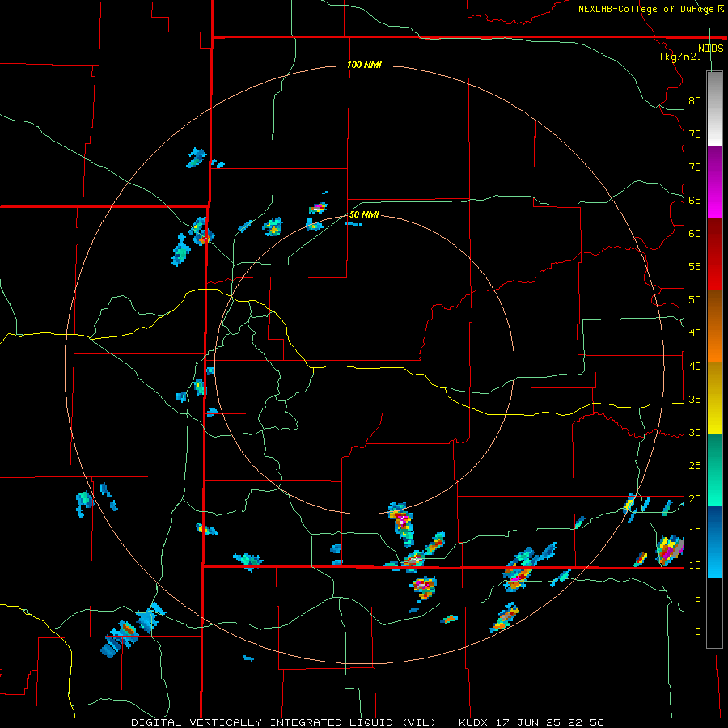The width and height of the screenshot is (728, 728).
Task: Pick the black bottom segment of the color bar
Action: [x=714, y=613]
